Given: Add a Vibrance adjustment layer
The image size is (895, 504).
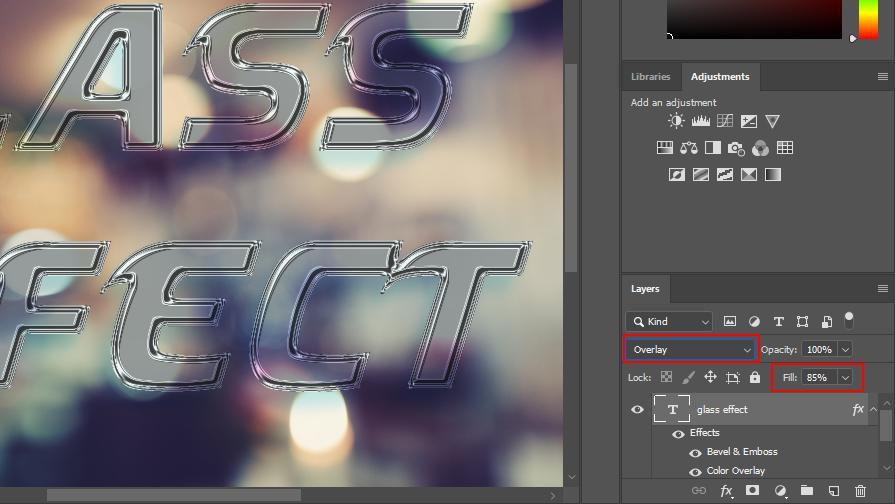Looking at the screenshot, I should pos(772,121).
